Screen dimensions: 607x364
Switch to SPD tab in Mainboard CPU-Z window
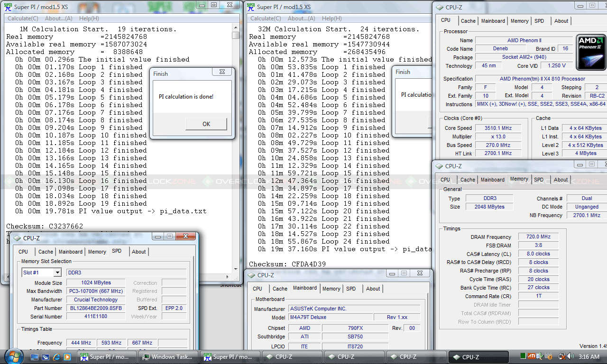click(x=350, y=289)
